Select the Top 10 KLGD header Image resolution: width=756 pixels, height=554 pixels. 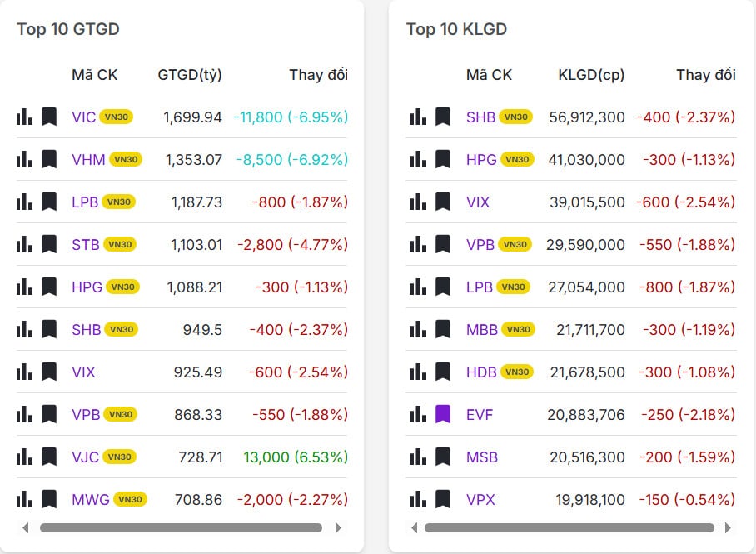tap(456, 29)
